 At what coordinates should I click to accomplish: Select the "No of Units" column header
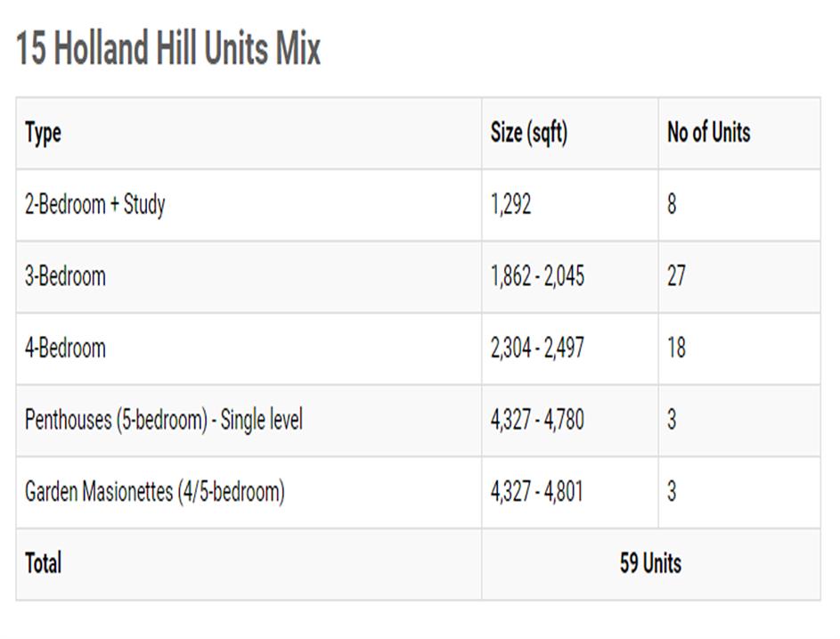(x=708, y=133)
